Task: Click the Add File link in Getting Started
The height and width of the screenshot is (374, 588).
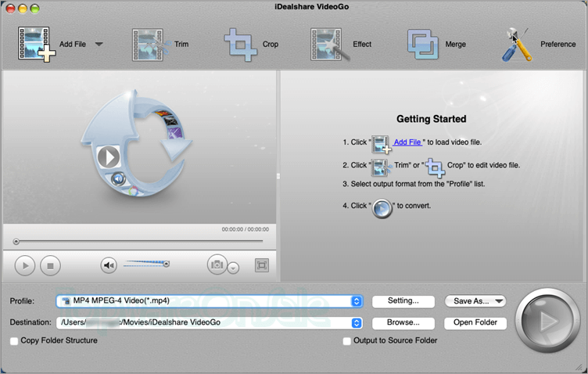Action: click(407, 142)
